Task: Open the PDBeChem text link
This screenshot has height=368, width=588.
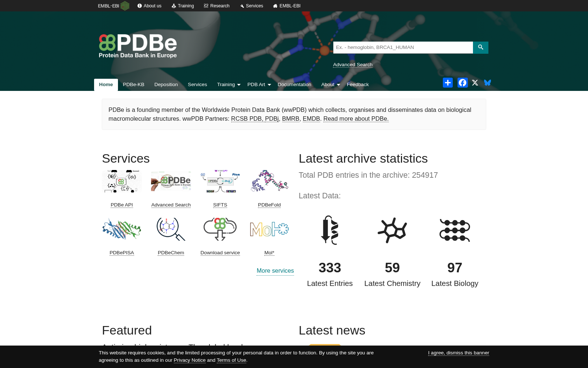Action: point(171,253)
